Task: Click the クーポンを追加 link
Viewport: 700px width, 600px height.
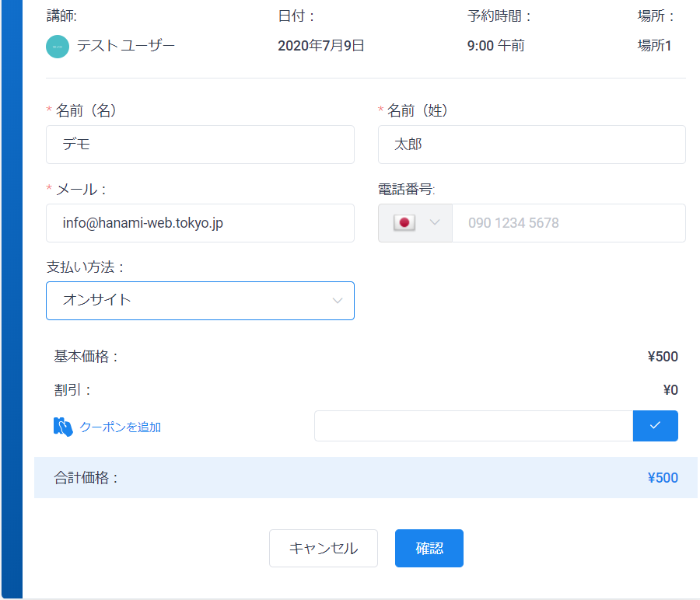Action: (x=120, y=427)
